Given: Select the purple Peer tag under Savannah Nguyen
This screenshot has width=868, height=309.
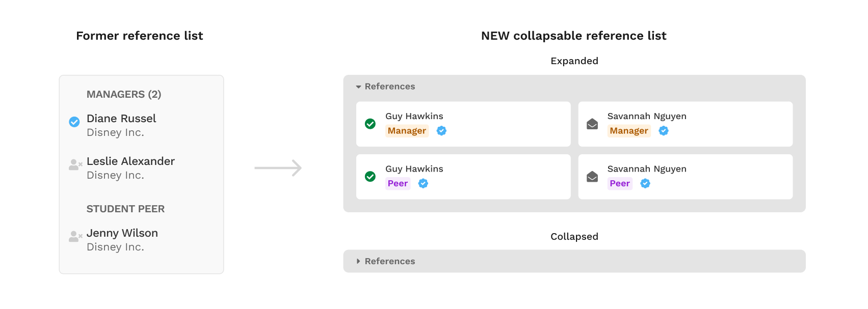Looking at the screenshot, I should [620, 183].
